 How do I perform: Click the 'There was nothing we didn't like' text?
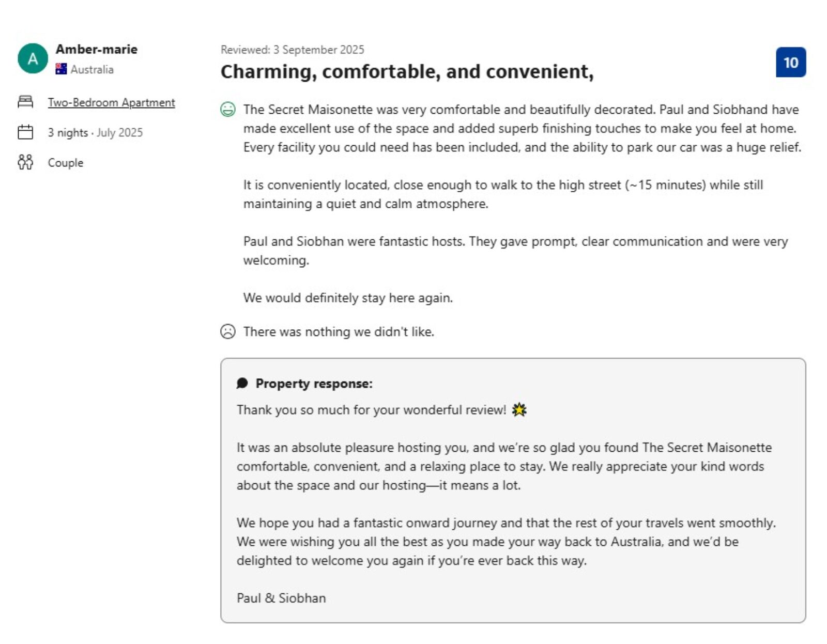coord(339,332)
